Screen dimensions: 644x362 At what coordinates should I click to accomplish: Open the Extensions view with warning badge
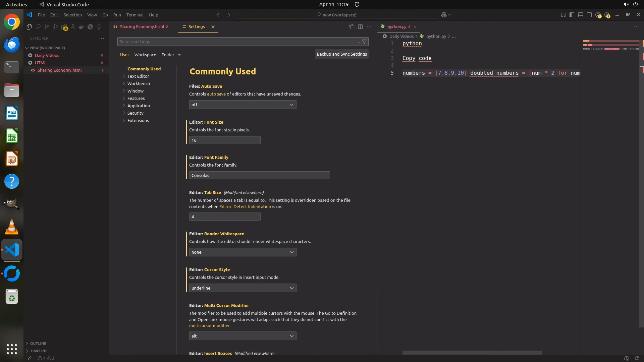[x=64, y=27]
